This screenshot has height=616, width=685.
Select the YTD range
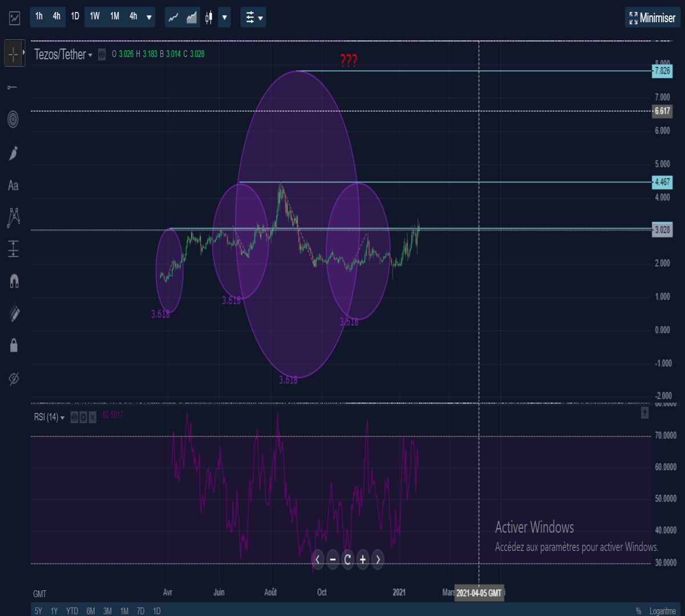point(72,611)
